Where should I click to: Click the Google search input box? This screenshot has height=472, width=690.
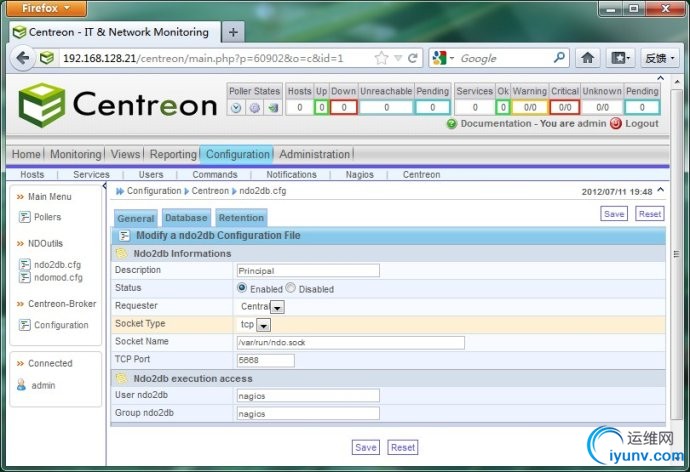coord(504,58)
